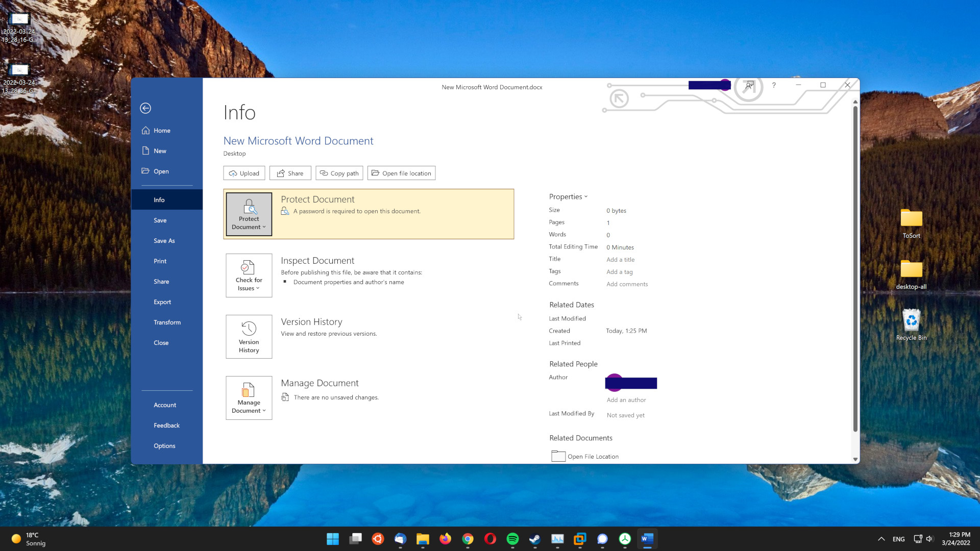Image resolution: width=980 pixels, height=551 pixels.
Task: Click the Help question mark icon
Action: point(774,85)
